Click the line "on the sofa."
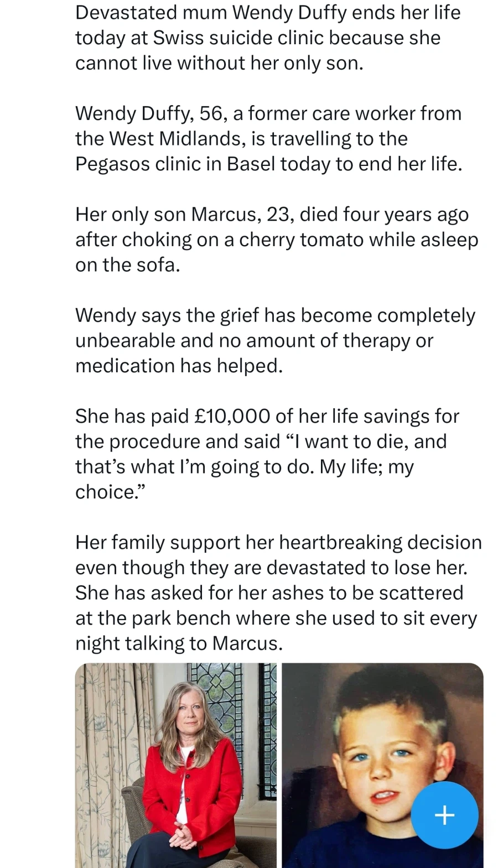 [128, 264]
